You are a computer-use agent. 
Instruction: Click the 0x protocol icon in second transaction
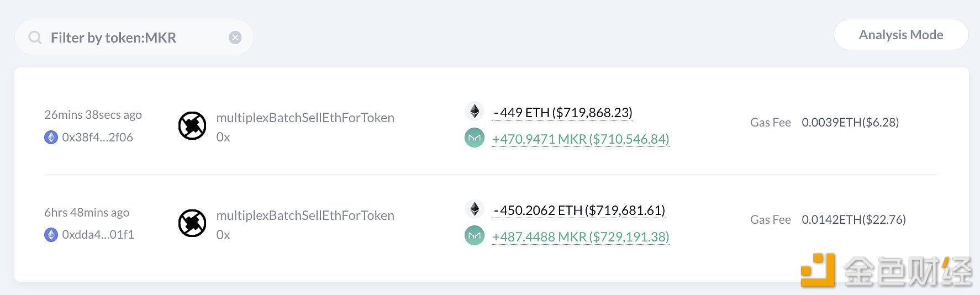pos(192,223)
